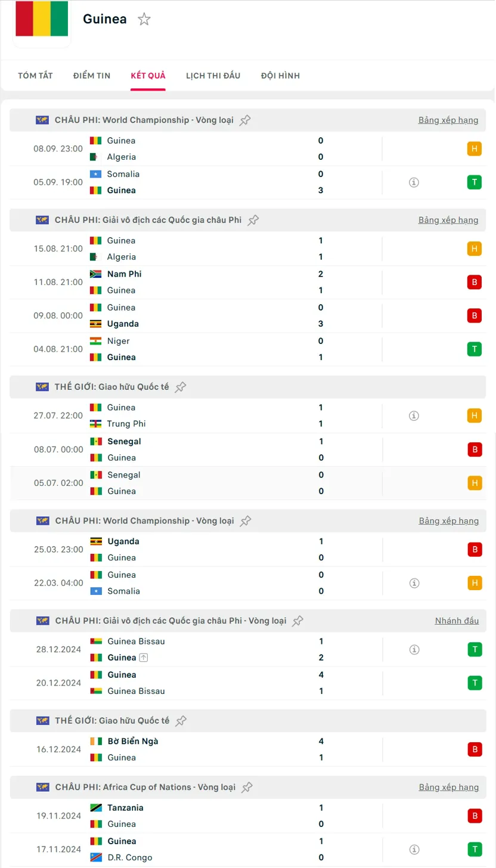
Task: Open info icon on Guinea Bissau 28.12.2024 match
Action: (x=414, y=650)
